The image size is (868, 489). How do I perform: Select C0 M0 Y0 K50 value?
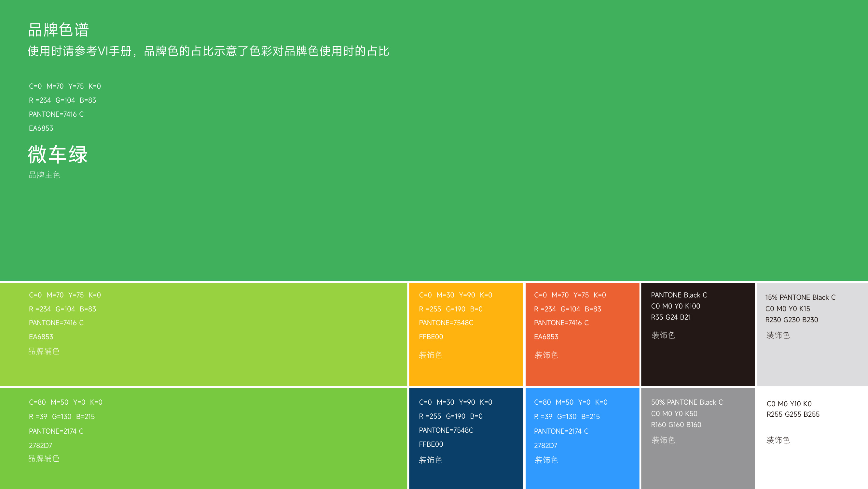click(674, 413)
